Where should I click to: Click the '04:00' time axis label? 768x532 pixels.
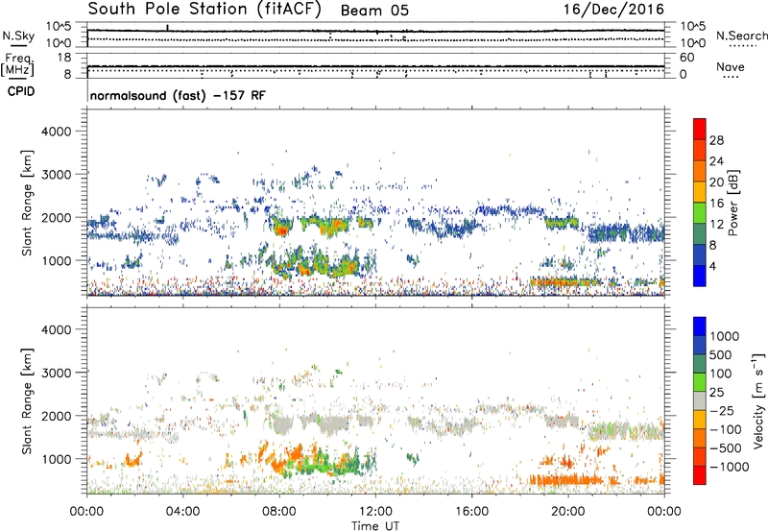pyautogui.click(x=183, y=512)
